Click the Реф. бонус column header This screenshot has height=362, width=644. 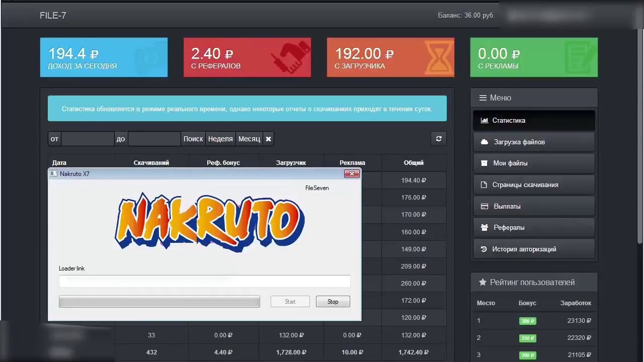pos(223,163)
